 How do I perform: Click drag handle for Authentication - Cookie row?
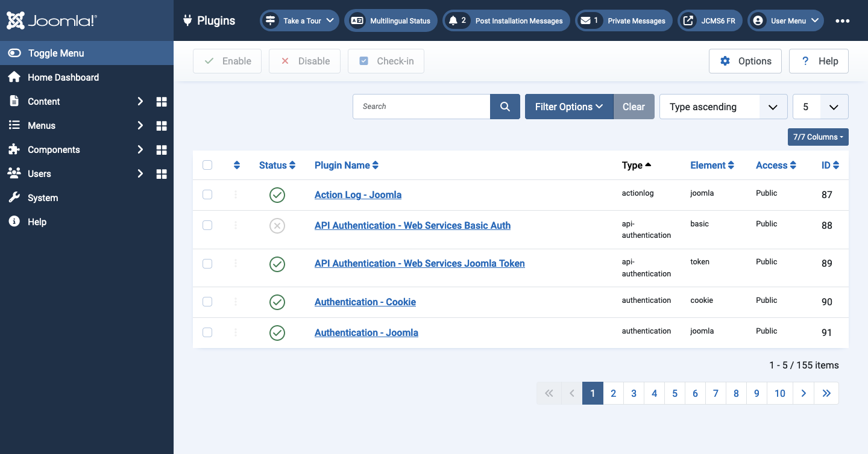(x=236, y=302)
